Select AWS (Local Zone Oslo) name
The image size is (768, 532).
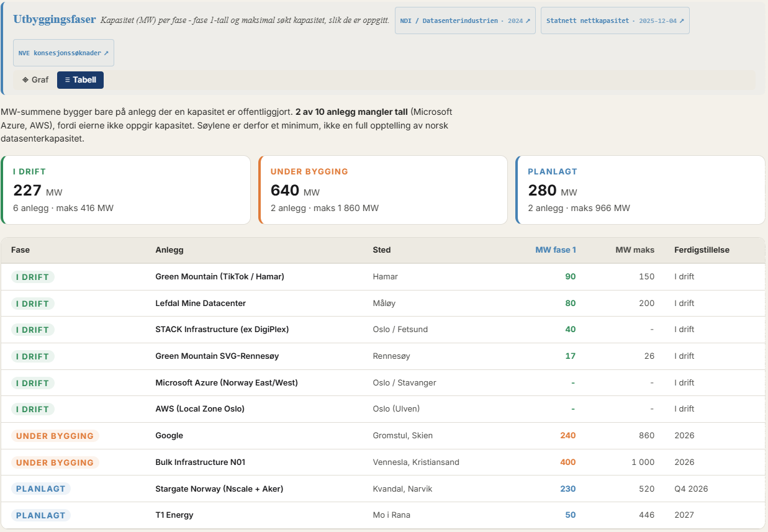(200, 408)
